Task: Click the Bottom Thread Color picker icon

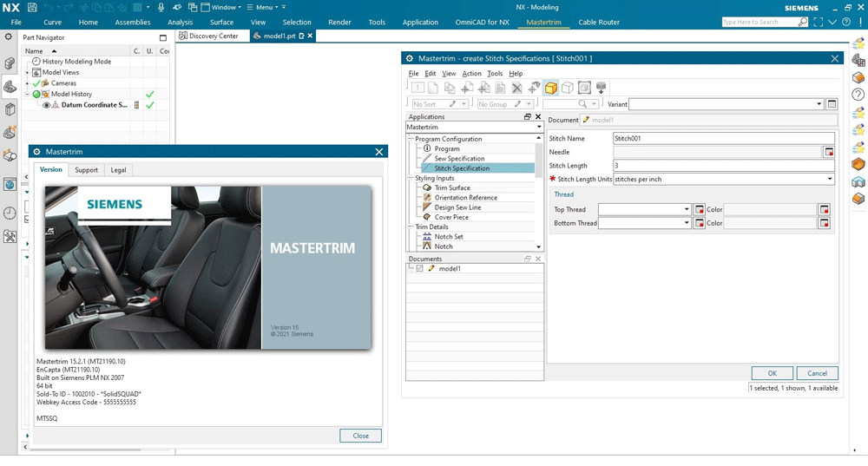Action: (825, 223)
